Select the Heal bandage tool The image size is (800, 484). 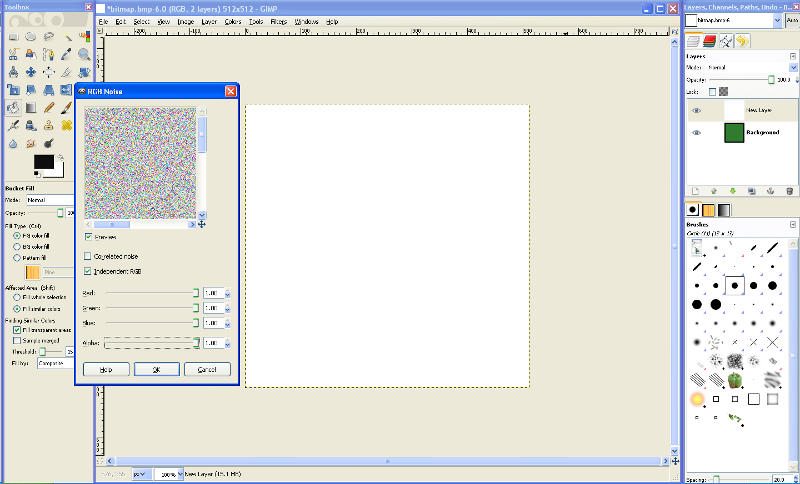click(x=67, y=125)
